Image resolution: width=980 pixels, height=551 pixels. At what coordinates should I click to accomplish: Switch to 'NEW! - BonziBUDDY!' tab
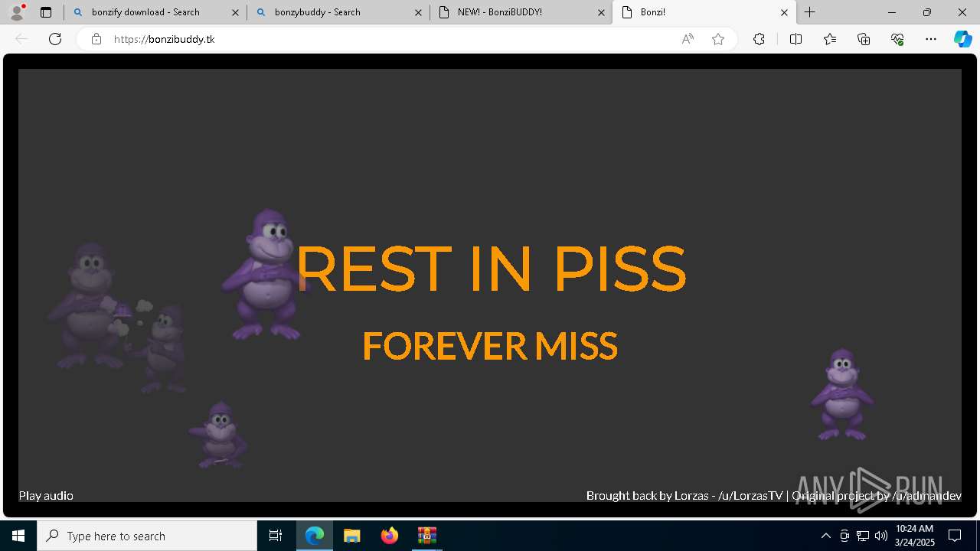pos(521,12)
